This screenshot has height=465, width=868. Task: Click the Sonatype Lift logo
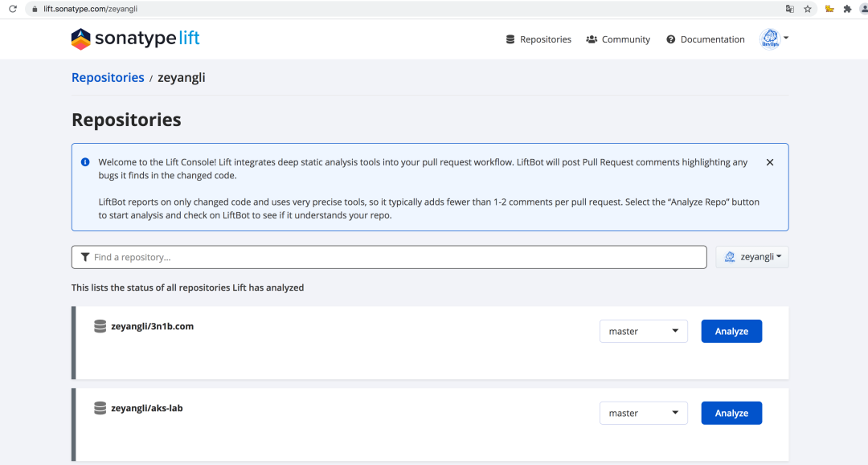[135, 39]
